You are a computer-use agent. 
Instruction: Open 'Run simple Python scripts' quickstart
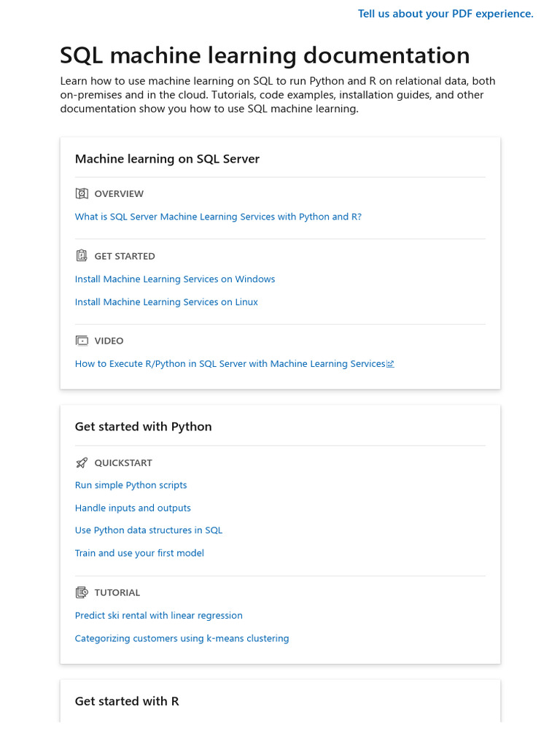(131, 485)
